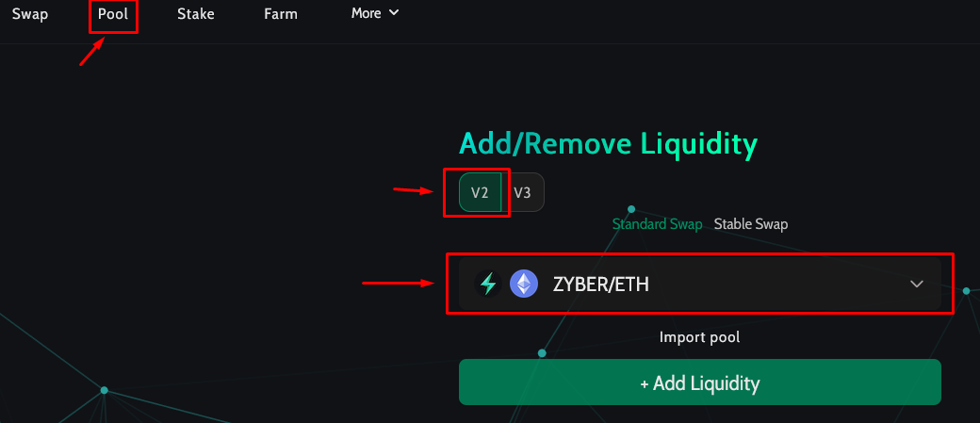Switch to V3 liquidity version
The image size is (980, 423).
click(522, 193)
